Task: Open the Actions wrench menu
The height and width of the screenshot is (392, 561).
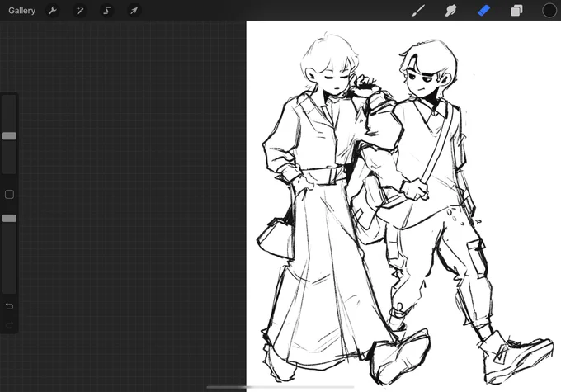Action: click(x=53, y=11)
